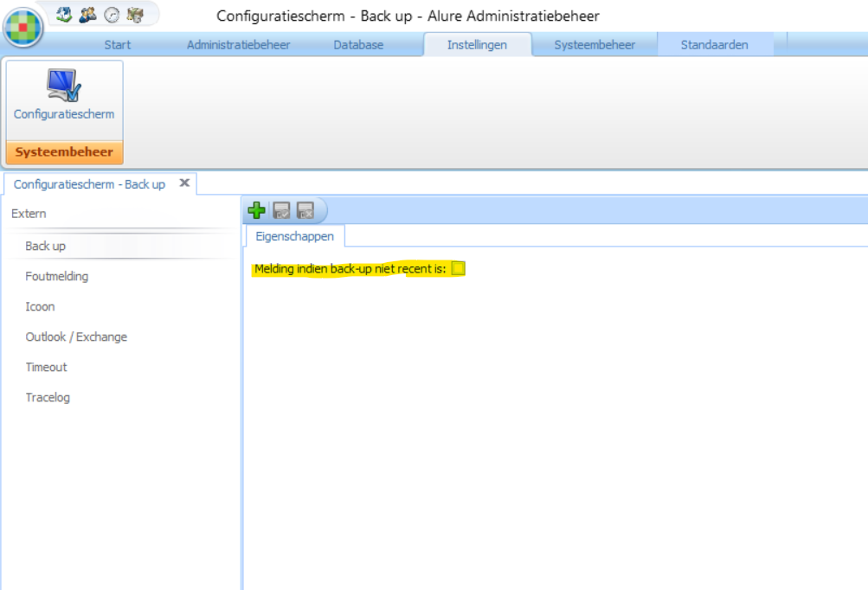
Task: Click the house refresh quick access icon
Action: coord(63,14)
